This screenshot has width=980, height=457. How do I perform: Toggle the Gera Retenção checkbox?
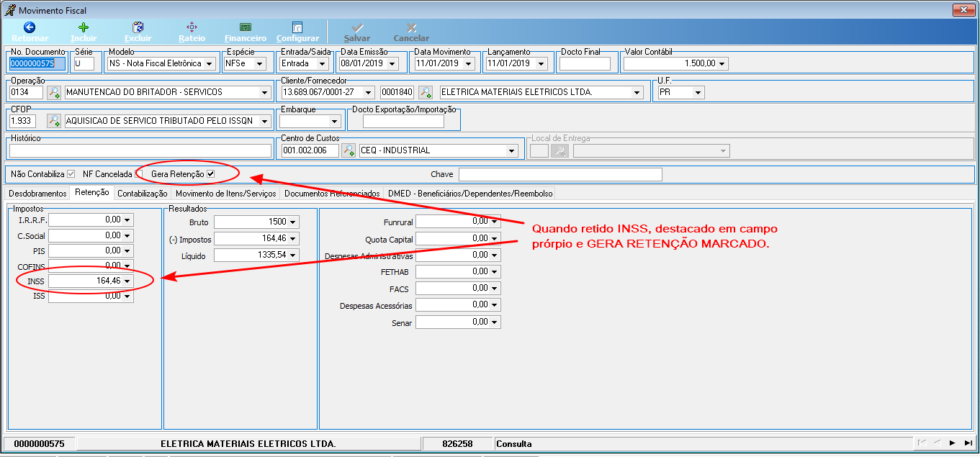[x=211, y=173]
